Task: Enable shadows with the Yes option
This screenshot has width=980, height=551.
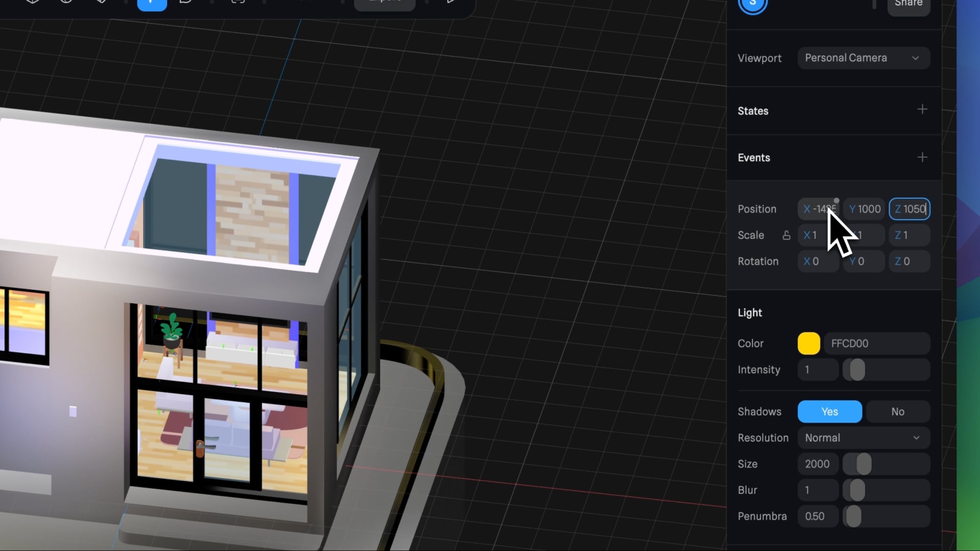Action: (x=829, y=412)
